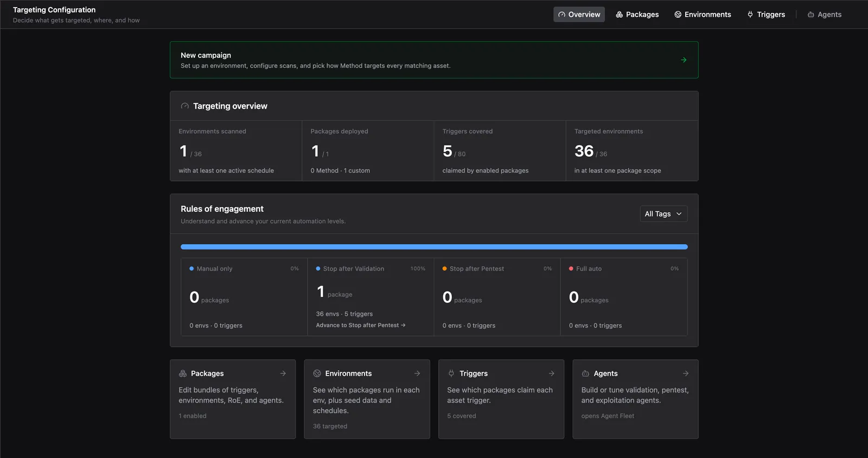This screenshot has width=868, height=458.
Task: Open the Triggers tab
Action: [x=766, y=15]
